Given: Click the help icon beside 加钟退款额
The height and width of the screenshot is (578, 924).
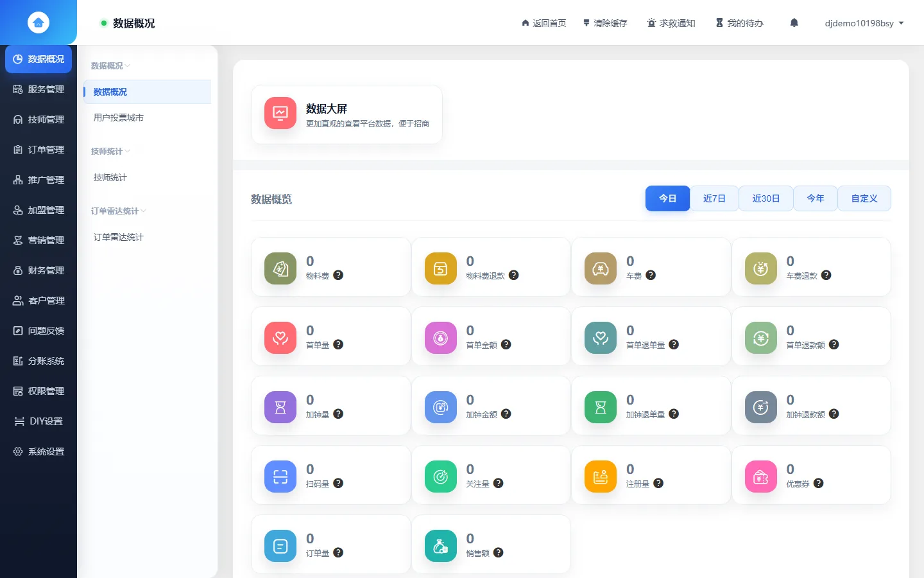Looking at the screenshot, I should pos(834,414).
